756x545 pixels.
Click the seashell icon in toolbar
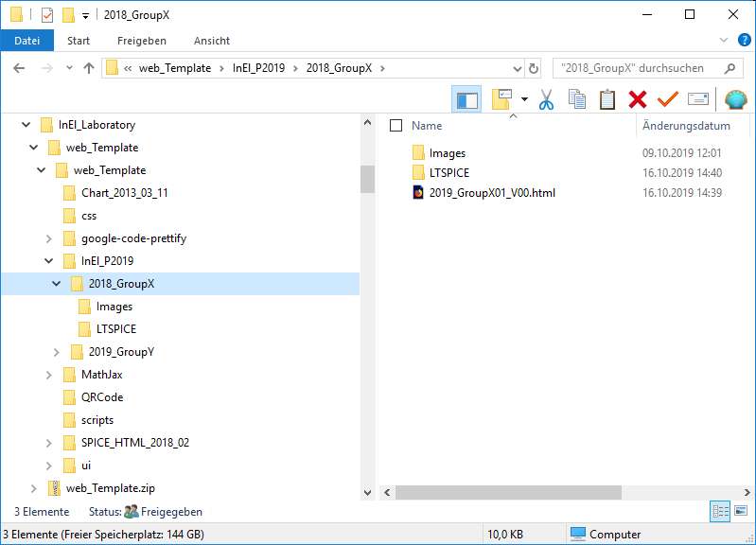click(x=735, y=99)
